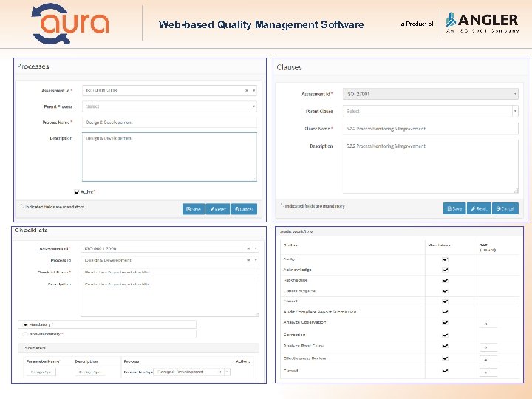Click the parameter Description input box

(90, 372)
